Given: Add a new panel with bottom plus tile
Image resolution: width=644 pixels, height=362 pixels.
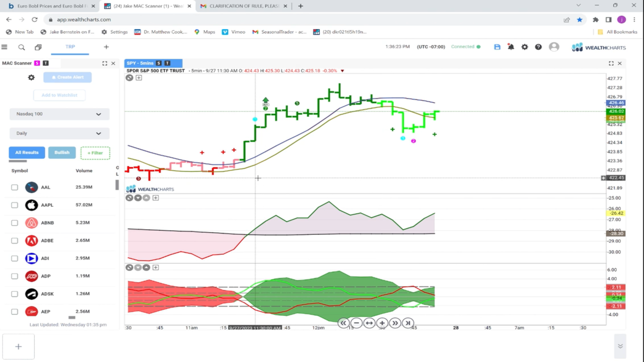Looking at the screenshot, I should 18,347.
